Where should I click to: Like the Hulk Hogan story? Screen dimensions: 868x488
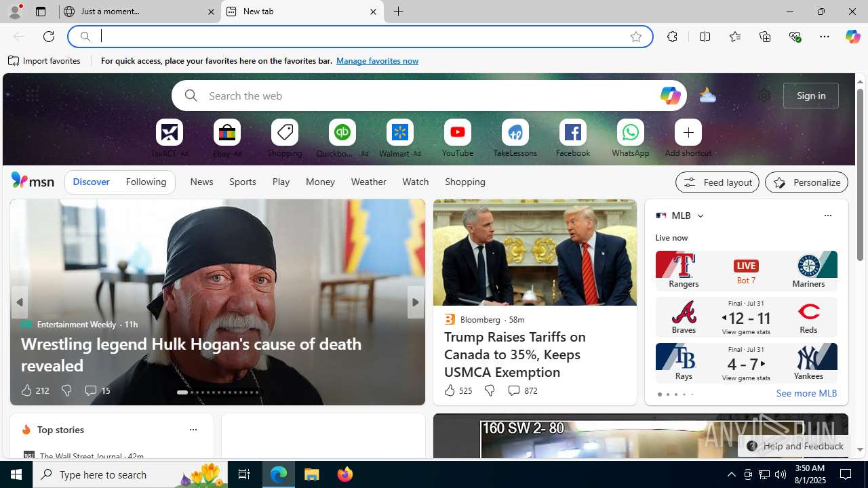point(35,390)
